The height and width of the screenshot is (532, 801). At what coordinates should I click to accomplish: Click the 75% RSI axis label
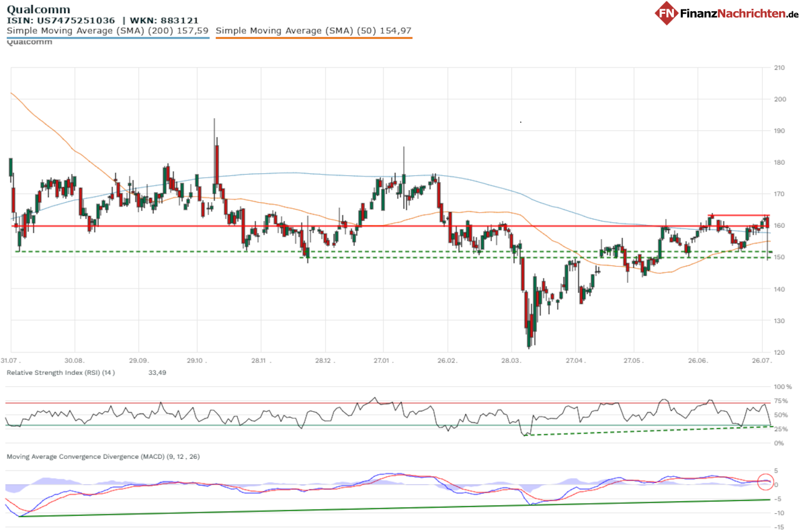(x=781, y=402)
